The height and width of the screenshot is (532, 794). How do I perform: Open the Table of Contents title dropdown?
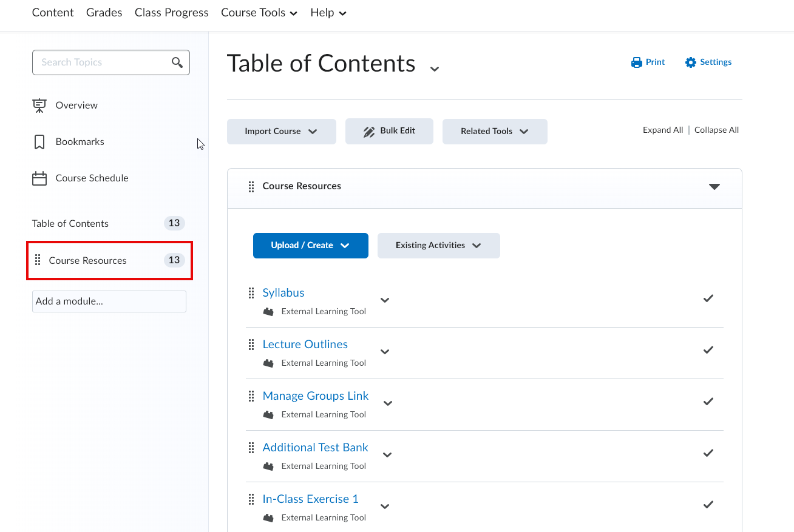click(x=435, y=69)
